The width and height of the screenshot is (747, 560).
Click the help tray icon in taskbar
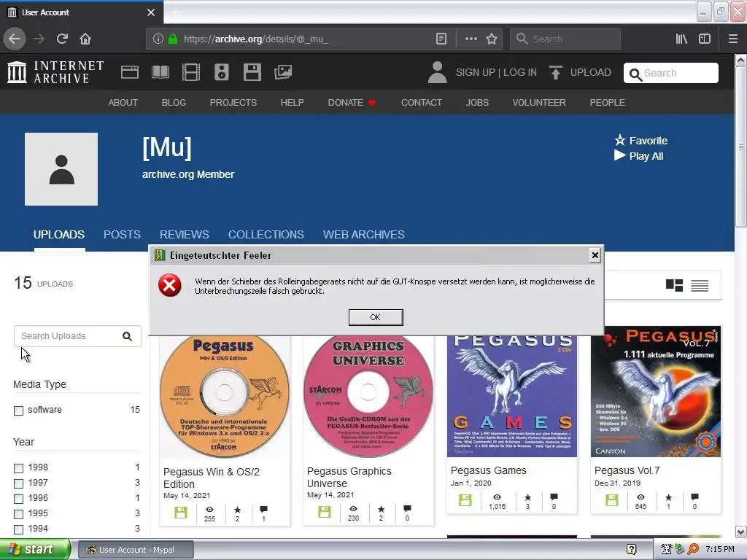point(631,550)
